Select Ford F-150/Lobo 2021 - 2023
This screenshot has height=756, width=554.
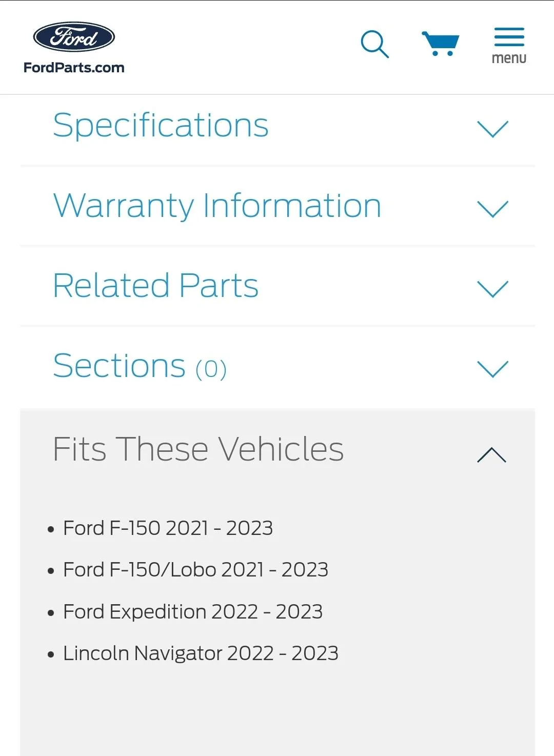195,569
